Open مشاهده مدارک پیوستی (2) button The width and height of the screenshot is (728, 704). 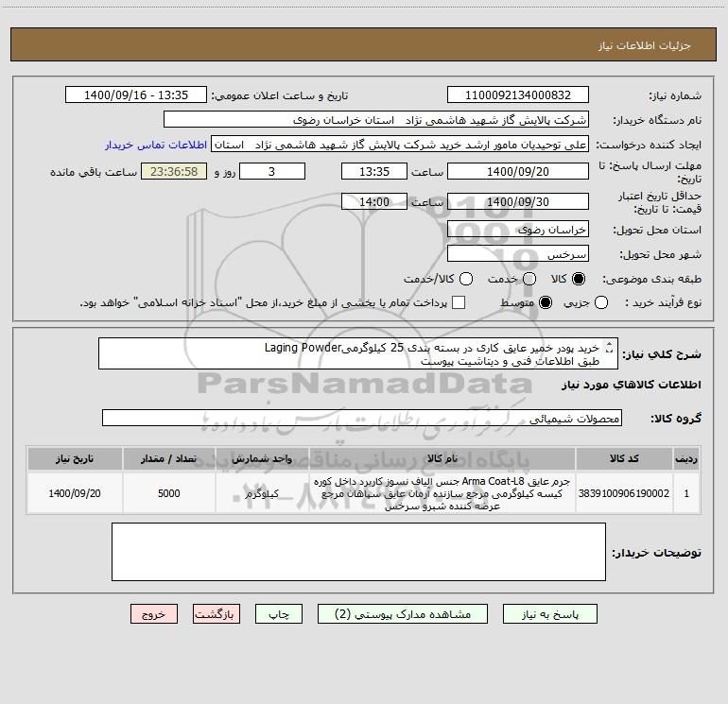click(403, 614)
